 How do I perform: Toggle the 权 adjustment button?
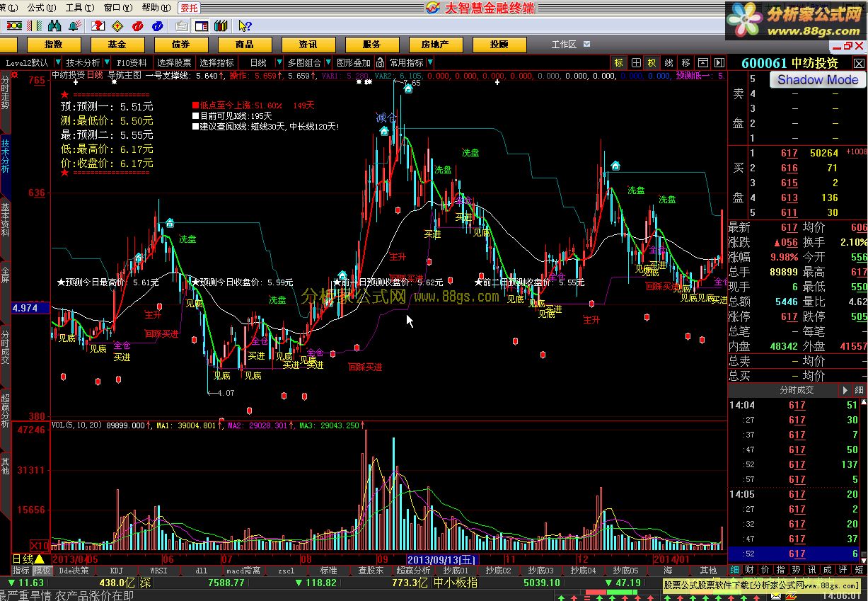pos(652,62)
